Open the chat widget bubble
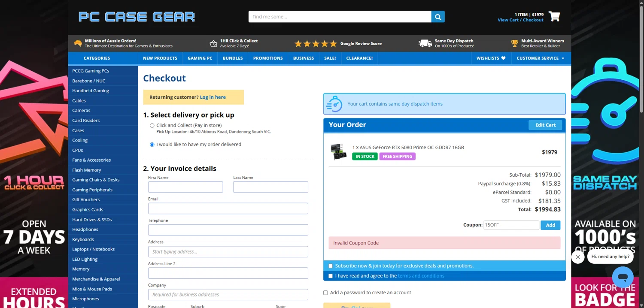Screen dimensions: 644x308 coord(623,277)
